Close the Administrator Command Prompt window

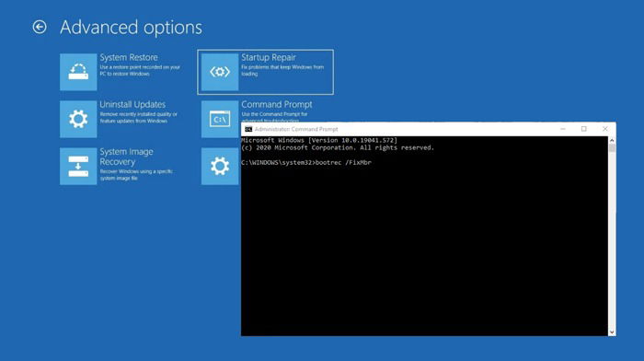[x=605, y=129]
